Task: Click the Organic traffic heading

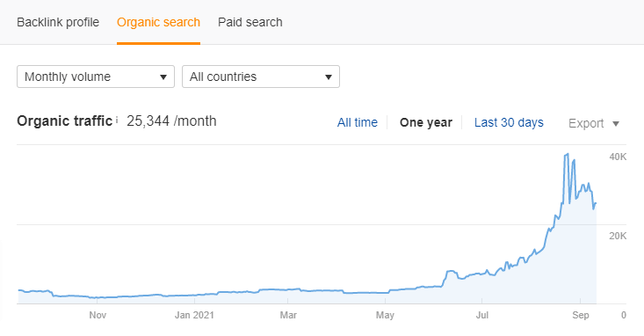Action: pos(64,121)
